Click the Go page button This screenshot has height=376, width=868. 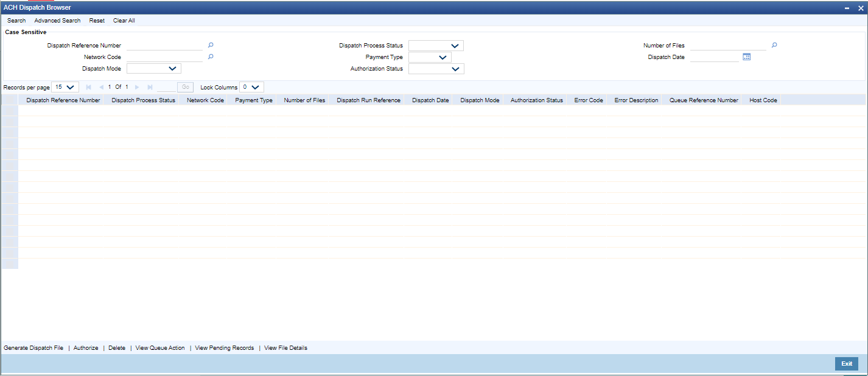186,87
